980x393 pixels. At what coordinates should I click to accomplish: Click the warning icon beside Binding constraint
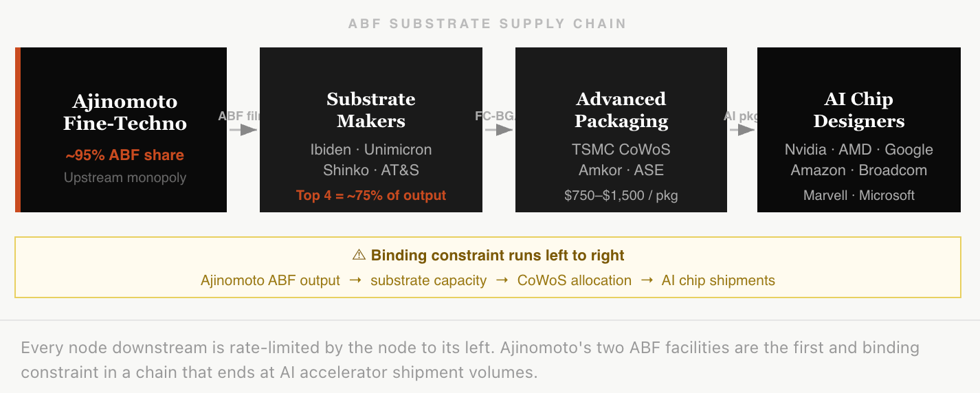359,256
